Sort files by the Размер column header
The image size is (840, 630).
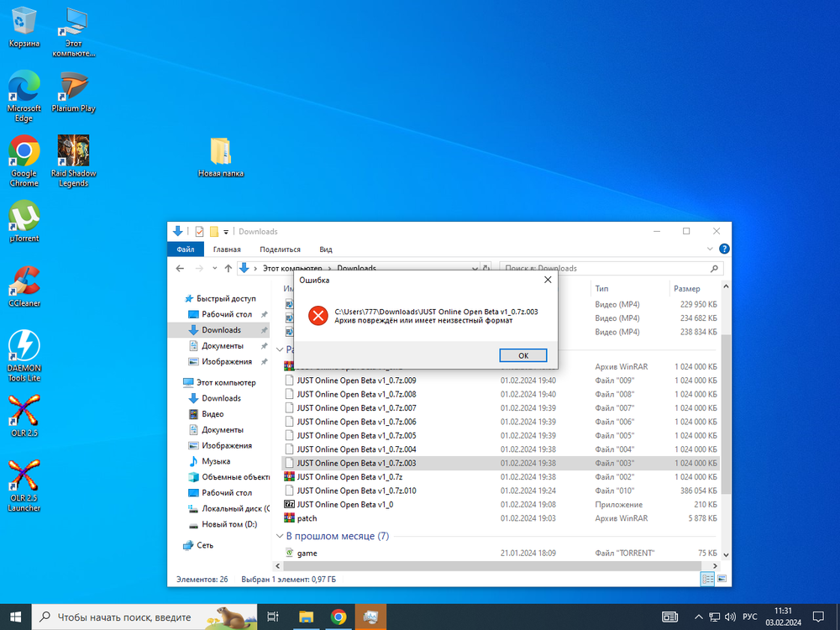tap(686, 288)
